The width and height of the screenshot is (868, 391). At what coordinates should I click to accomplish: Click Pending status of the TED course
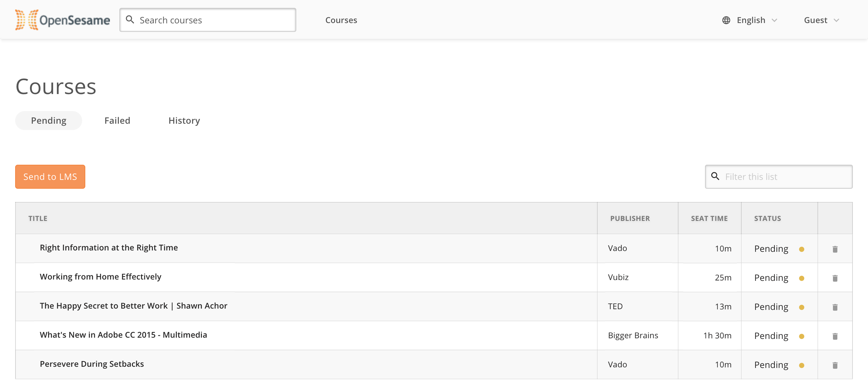(x=771, y=307)
